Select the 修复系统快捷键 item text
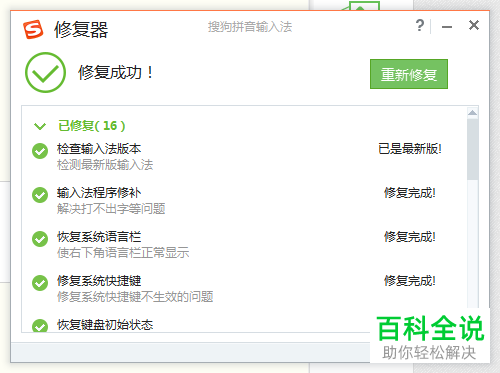This screenshot has width=500, height=373. pyautogui.click(x=99, y=281)
